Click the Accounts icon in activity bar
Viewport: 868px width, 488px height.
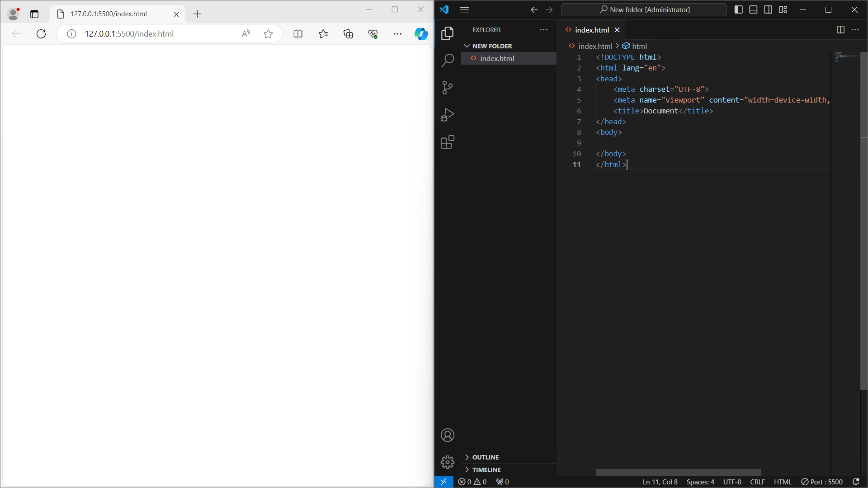(447, 435)
